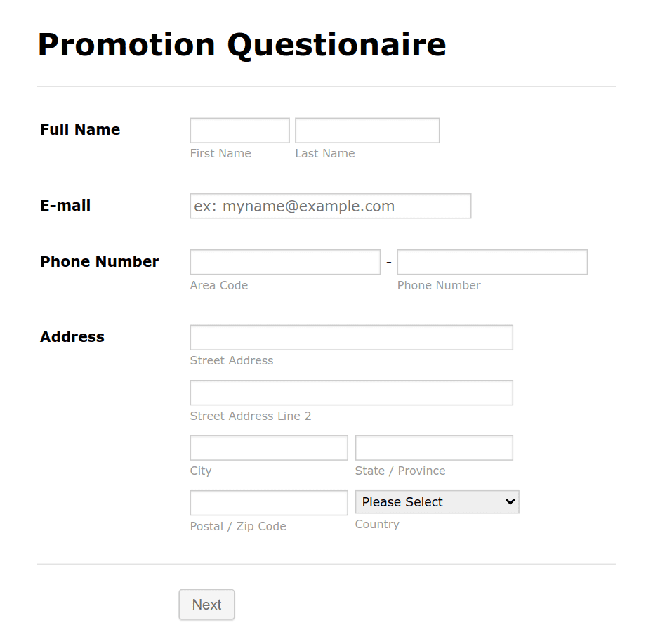The width and height of the screenshot is (653, 644).
Task: Click the First Name input field
Action: pos(239,130)
